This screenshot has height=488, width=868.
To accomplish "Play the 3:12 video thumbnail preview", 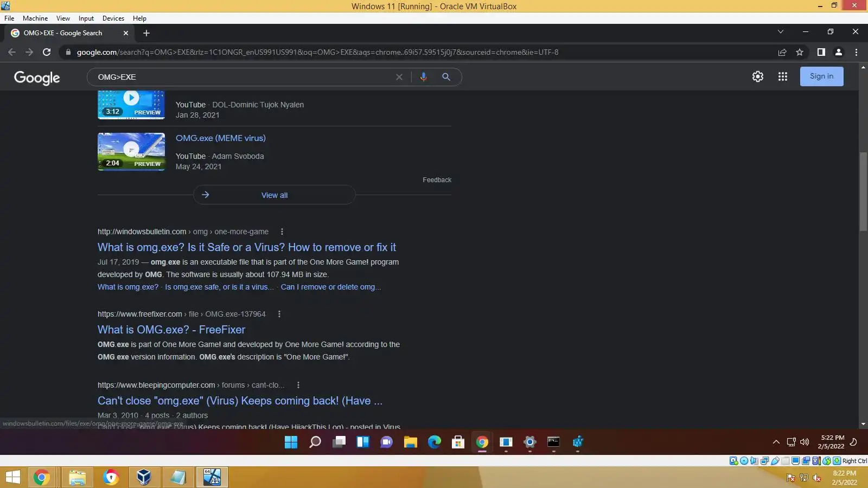I will tap(131, 105).
